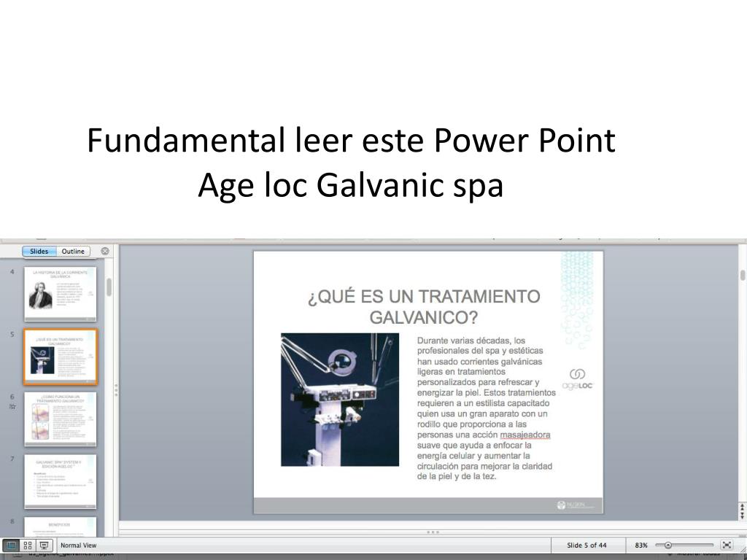Click the 83% zoom percentage
747x560 pixels.
coord(641,545)
